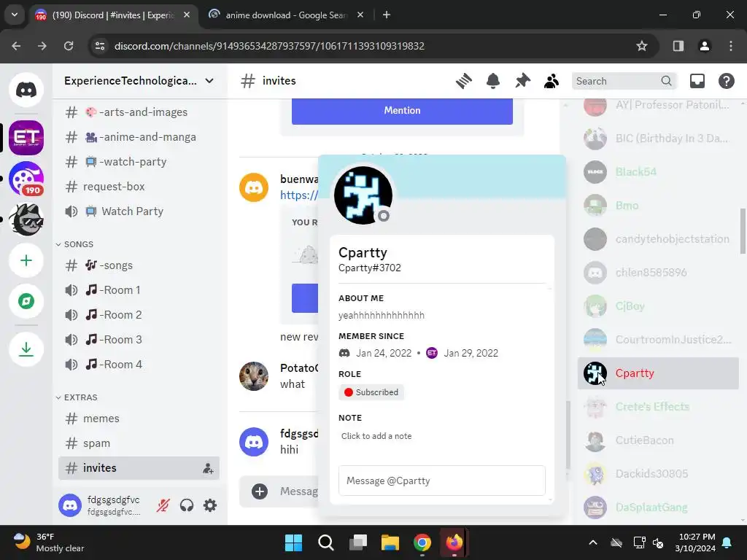Open the watch-party text channel
This screenshot has width=747, height=560.
click(x=139, y=162)
